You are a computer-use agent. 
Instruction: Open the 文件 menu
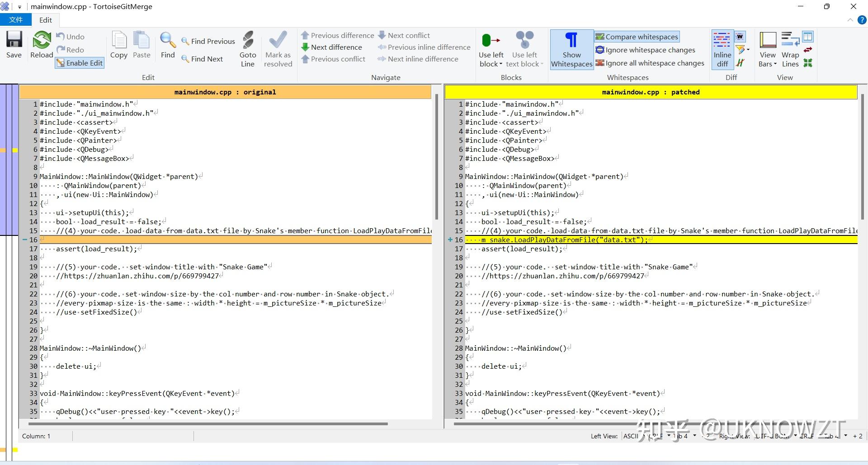tap(16, 20)
